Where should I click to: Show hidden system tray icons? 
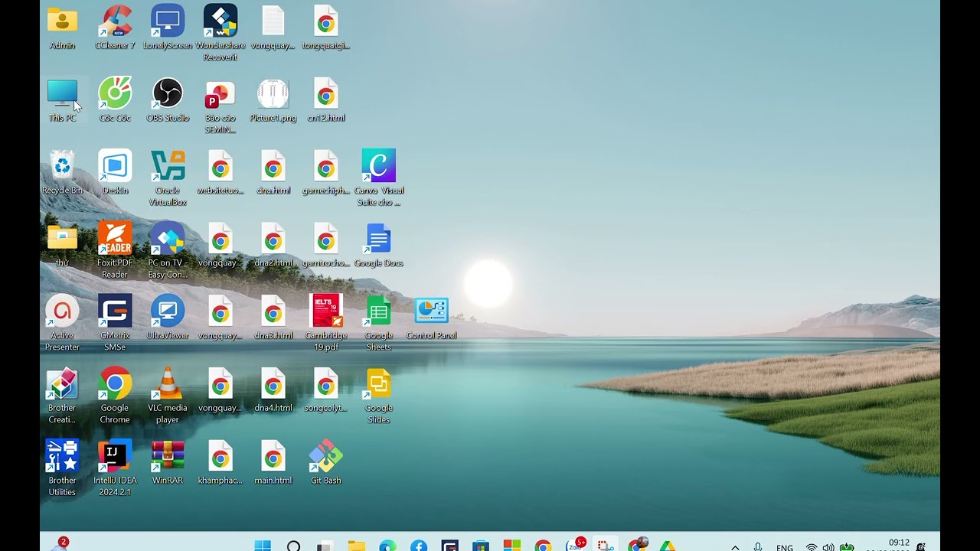(x=735, y=547)
